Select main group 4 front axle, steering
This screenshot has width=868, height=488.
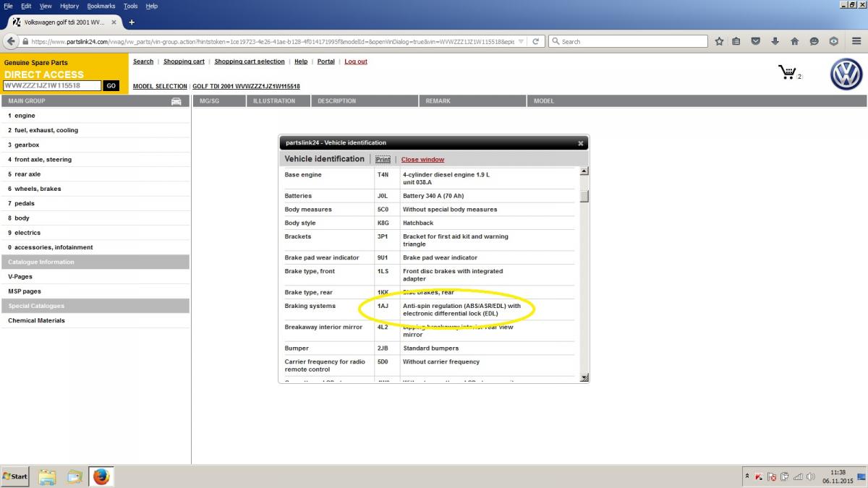pos(95,160)
